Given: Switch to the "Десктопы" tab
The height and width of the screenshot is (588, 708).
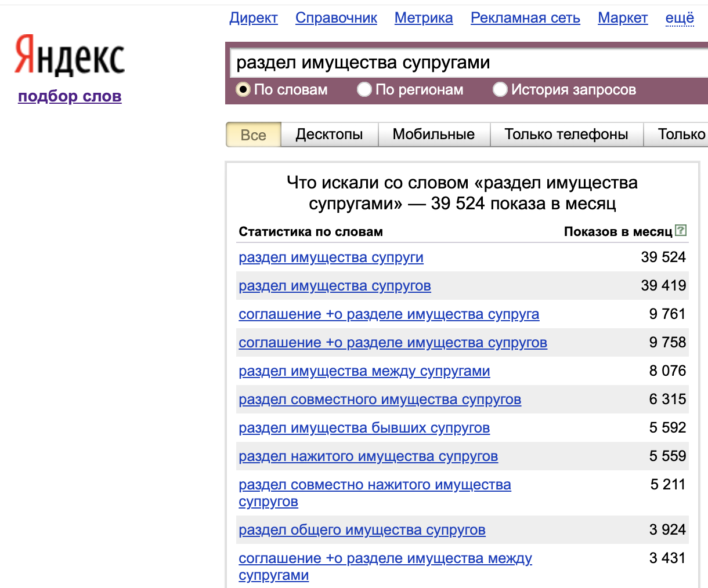Looking at the screenshot, I should (x=329, y=135).
